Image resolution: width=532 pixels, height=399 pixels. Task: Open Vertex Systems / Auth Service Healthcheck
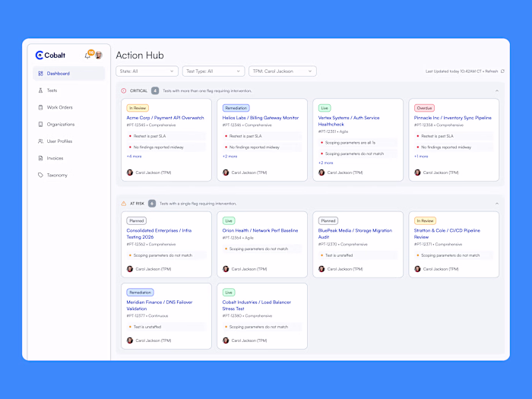(349, 121)
